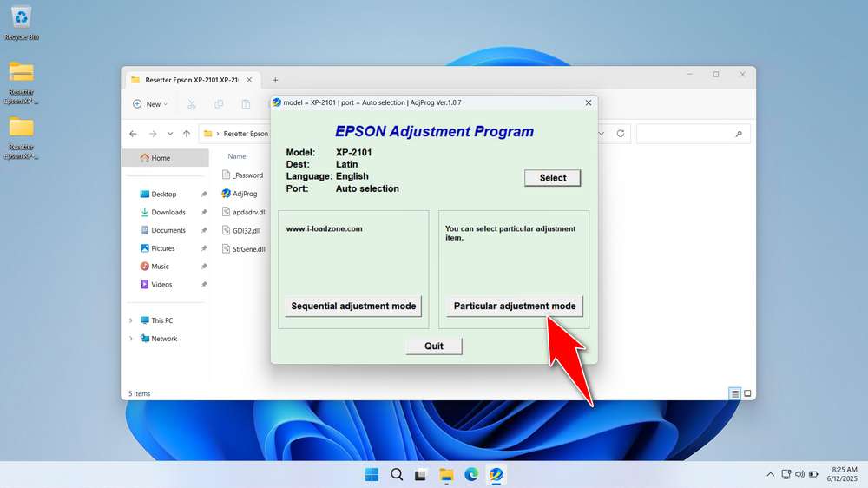This screenshot has height=488, width=868.
Task: Open Windows Start menu
Action: [x=372, y=475]
